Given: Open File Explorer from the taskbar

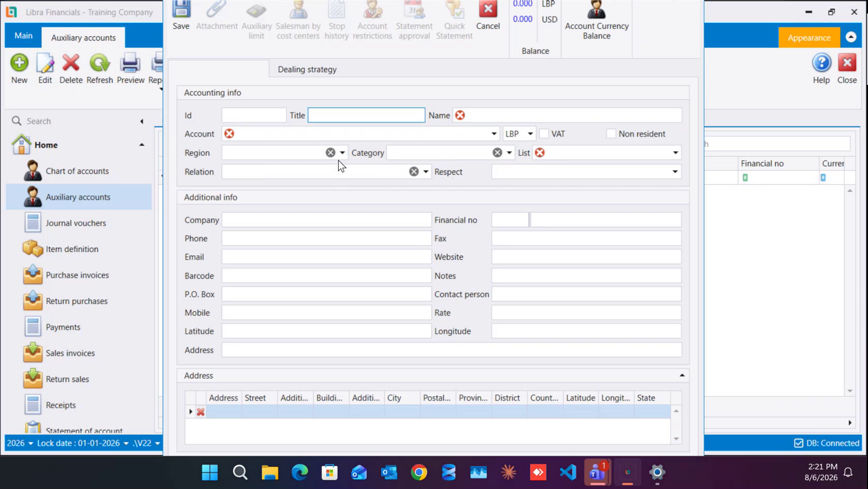Looking at the screenshot, I should pos(270,472).
